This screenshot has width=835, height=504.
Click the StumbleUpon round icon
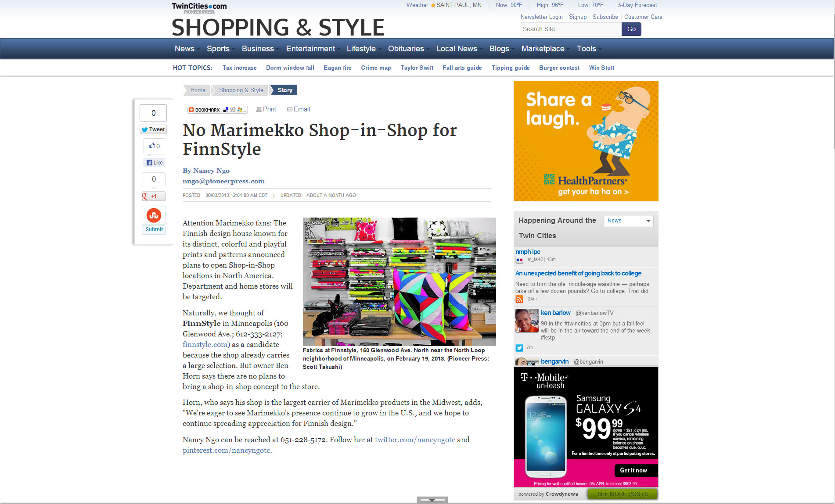point(154,215)
